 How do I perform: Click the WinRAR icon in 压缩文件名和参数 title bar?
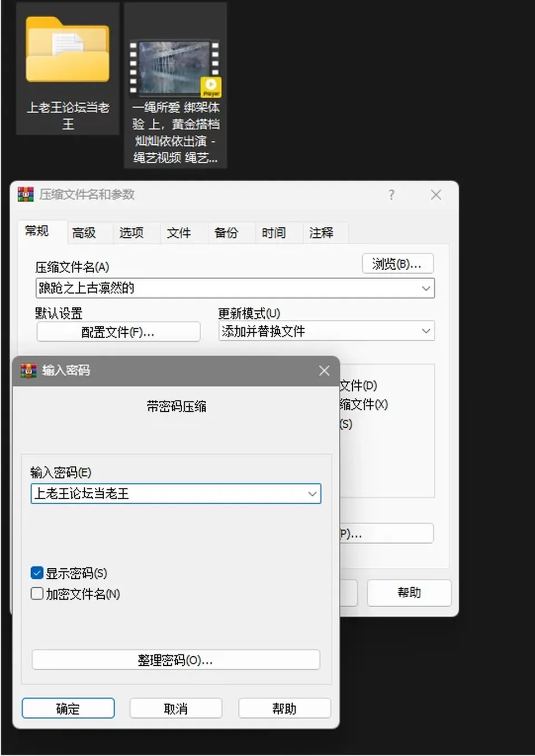(26, 194)
